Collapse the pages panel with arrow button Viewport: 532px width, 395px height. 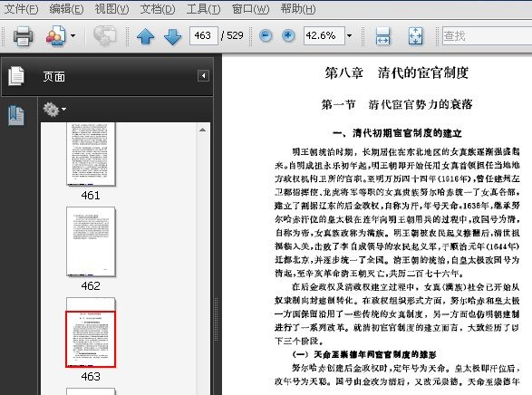coord(203,75)
